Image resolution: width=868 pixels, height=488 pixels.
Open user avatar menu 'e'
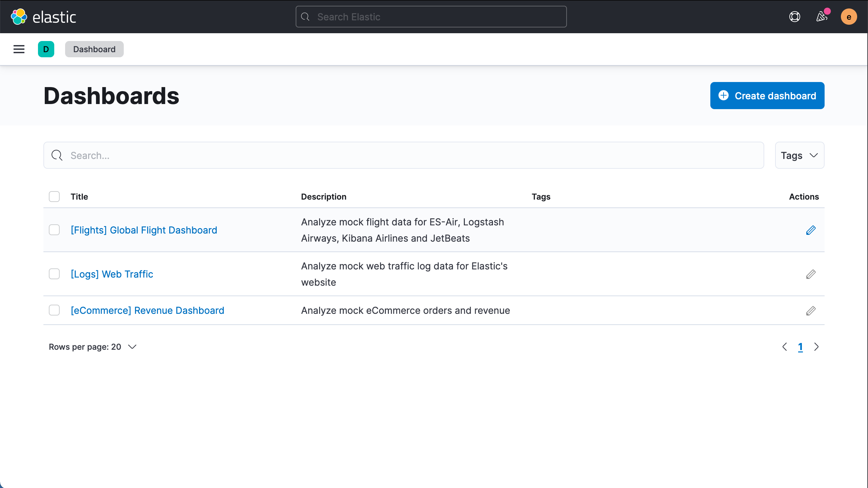(x=849, y=17)
